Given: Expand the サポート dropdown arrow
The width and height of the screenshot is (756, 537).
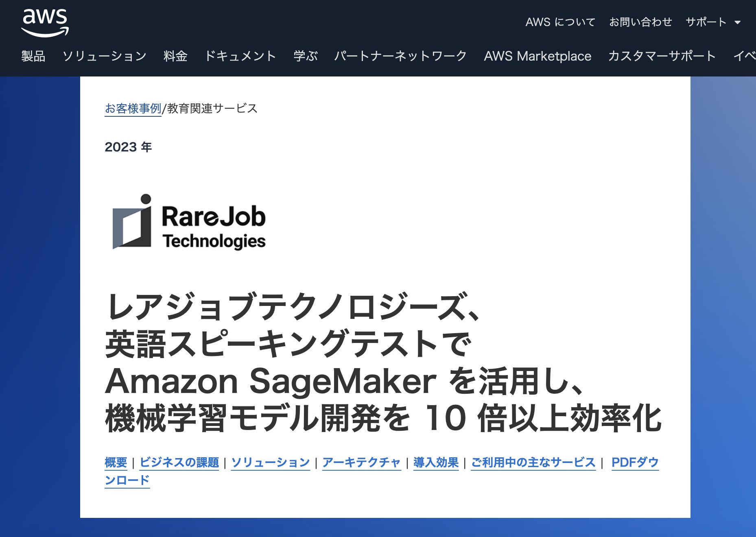Looking at the screenshot, I should click(x=738, y=22).
